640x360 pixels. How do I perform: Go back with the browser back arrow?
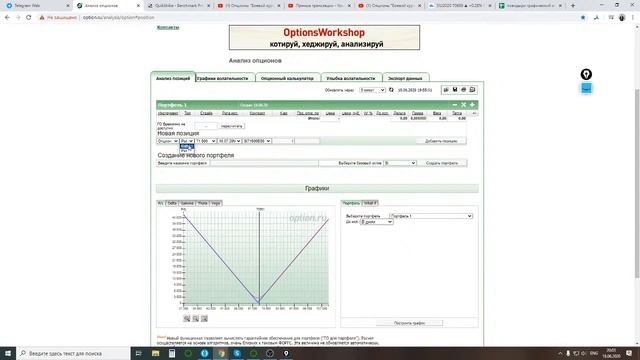7,18
